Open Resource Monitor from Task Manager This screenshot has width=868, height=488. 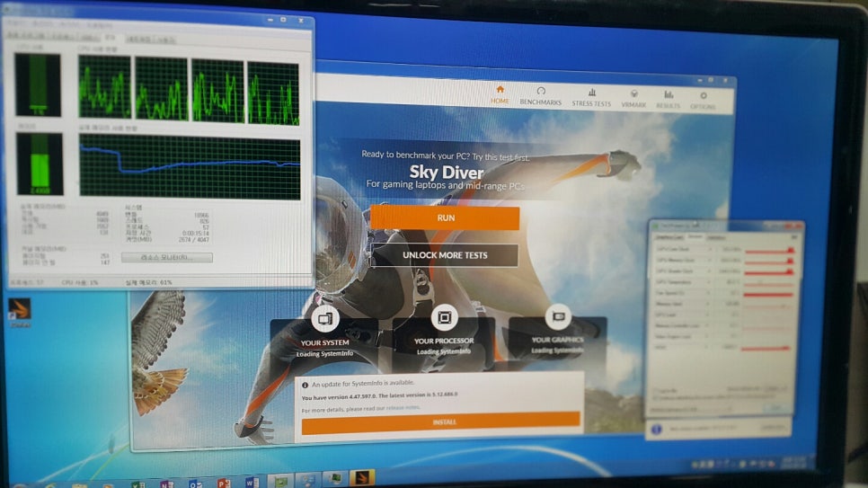coord(166,258)
